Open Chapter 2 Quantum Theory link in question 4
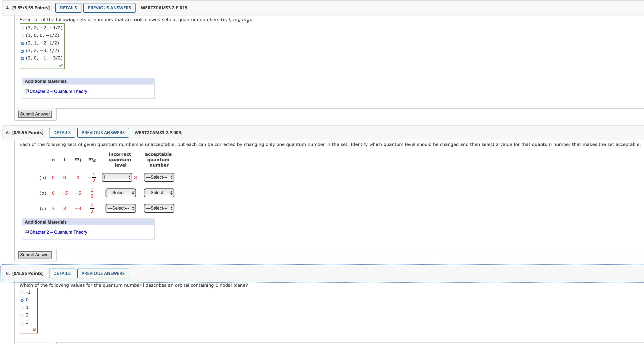The width and height of the screenshot is (644, 344). click(x=58, y=91)
